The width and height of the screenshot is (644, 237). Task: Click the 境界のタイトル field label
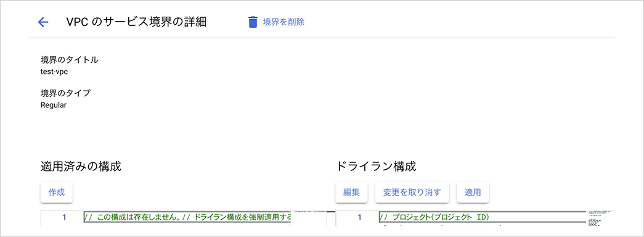(70, 60)
